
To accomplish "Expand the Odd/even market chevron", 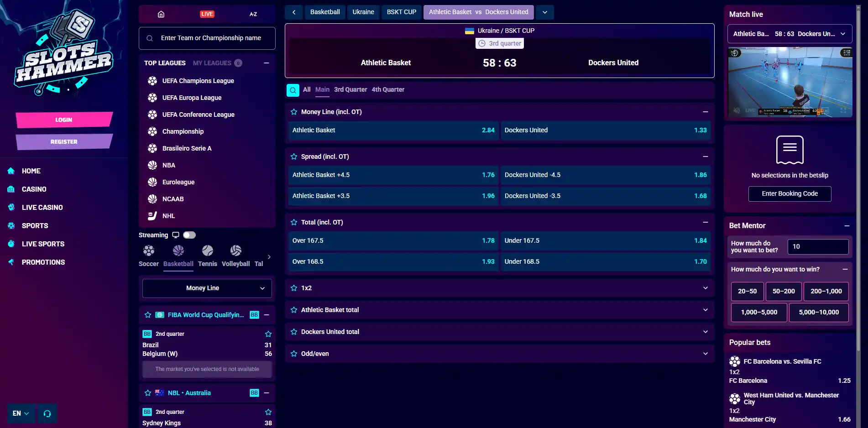I will point(706,354).
